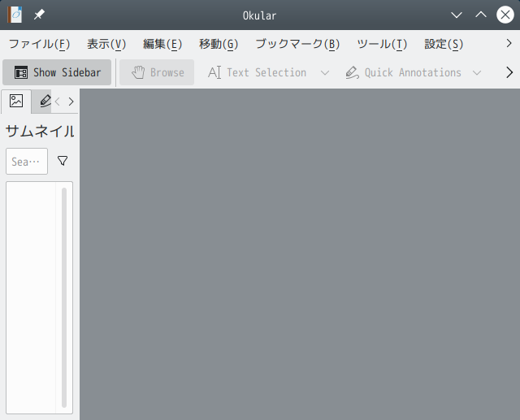Screen dimensions: 520x420
Task: Open the 表示(V) menu
Action: point(106,44)
